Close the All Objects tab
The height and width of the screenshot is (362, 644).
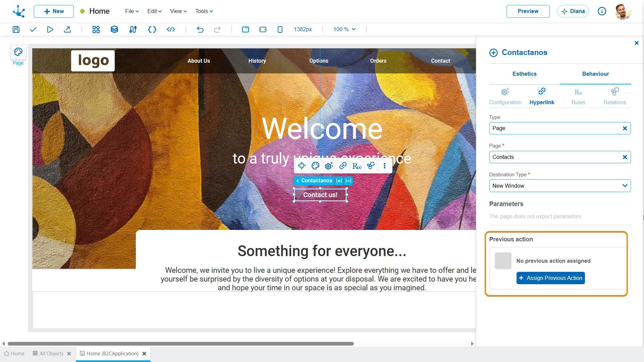[x=69, y=354]
